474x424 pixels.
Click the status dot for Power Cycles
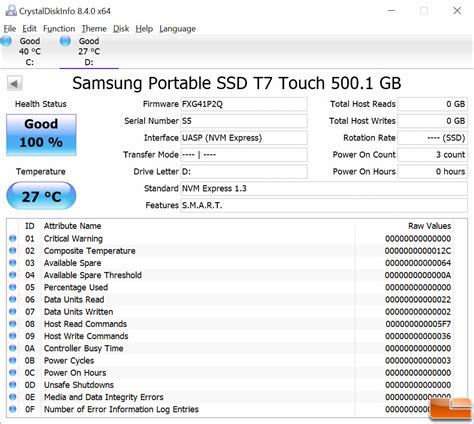click(13, 360)
